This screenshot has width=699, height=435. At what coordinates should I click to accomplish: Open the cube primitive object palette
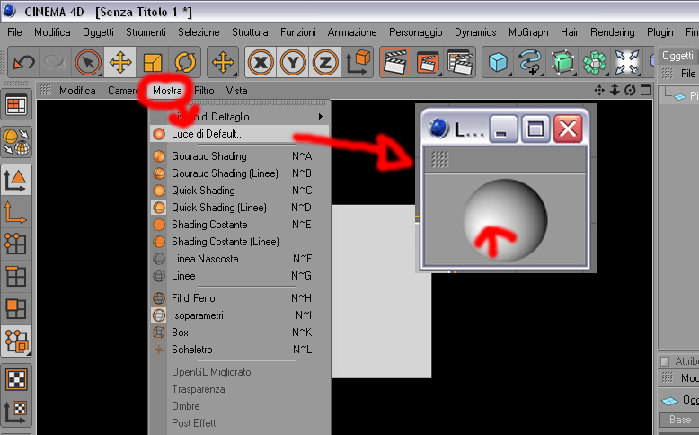click(498, 62)
